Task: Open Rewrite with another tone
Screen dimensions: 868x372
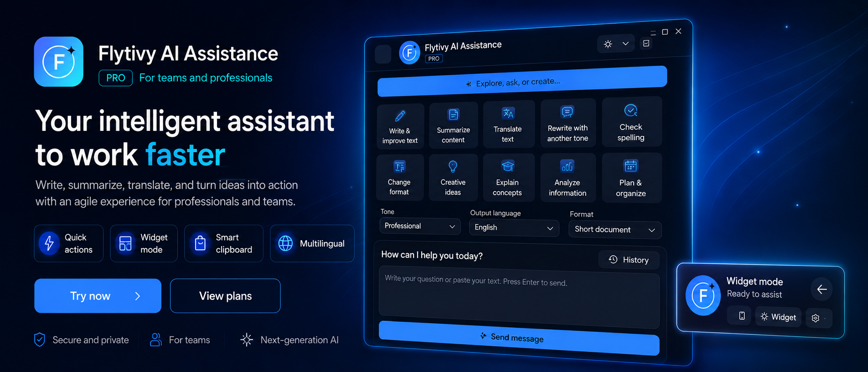Action: 568,123
